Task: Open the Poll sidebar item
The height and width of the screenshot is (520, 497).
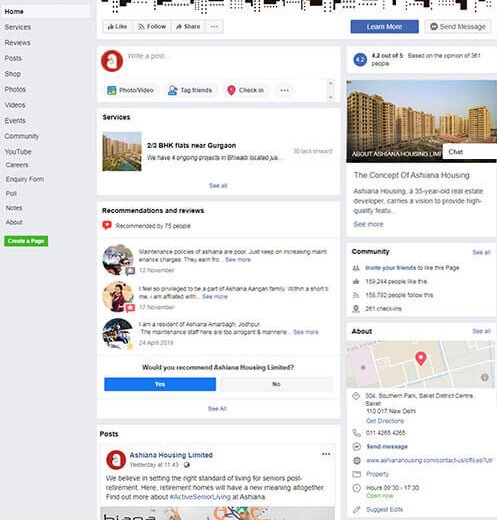Action: pos(11,194)
